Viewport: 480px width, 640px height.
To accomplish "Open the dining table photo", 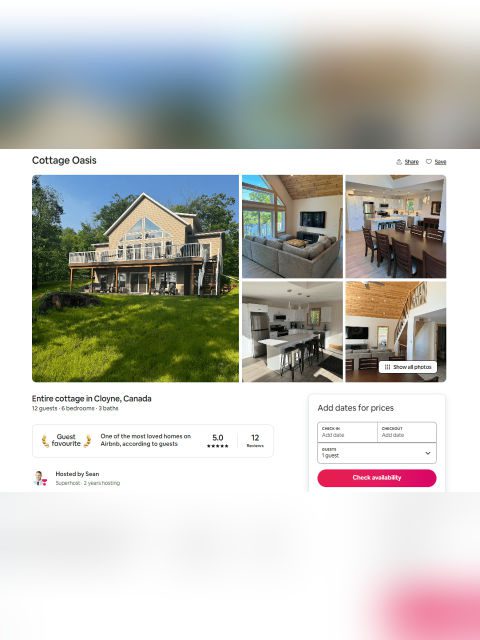I will [396, 227].
